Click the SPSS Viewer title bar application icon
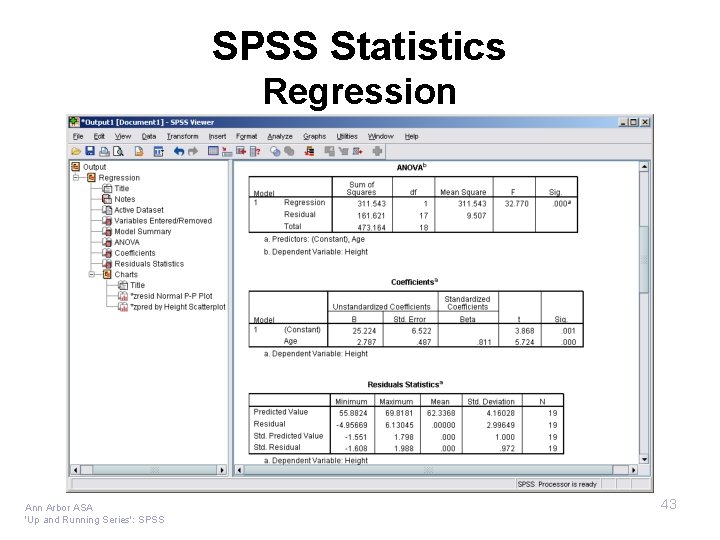The height and width of the screenshot is (540, 720). [x=74, y=122]
